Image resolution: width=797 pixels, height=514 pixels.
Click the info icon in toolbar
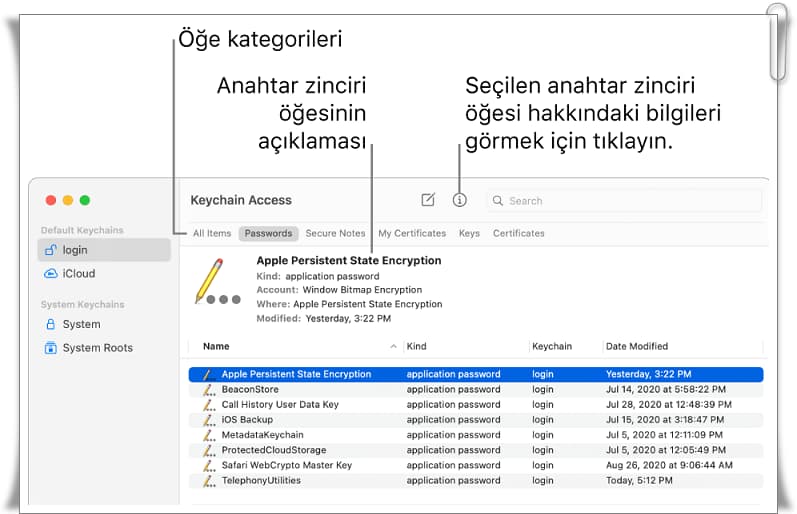(x=459, y=200)
